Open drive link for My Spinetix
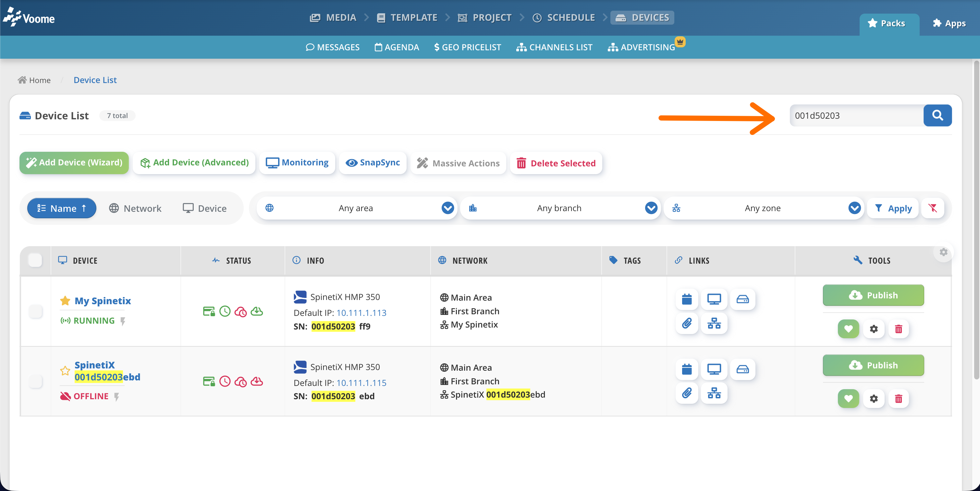Screen dimensions: 980x491 (x=742, y=299)
